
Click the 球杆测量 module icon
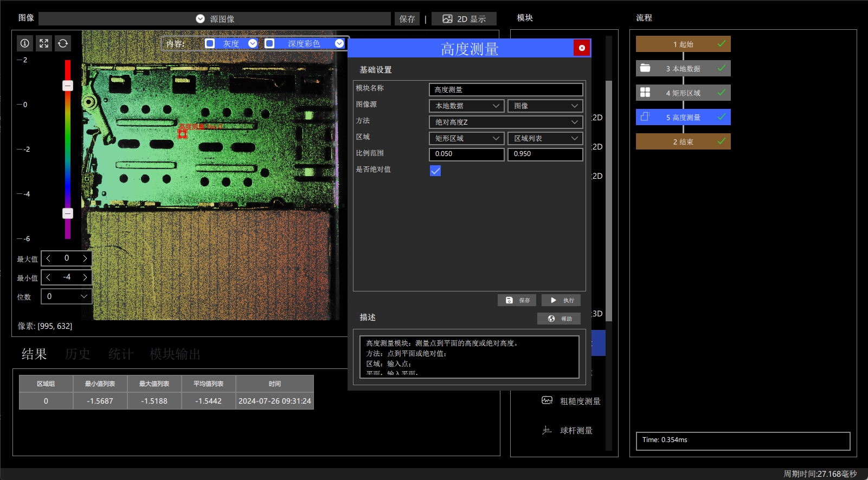(547, 430)
